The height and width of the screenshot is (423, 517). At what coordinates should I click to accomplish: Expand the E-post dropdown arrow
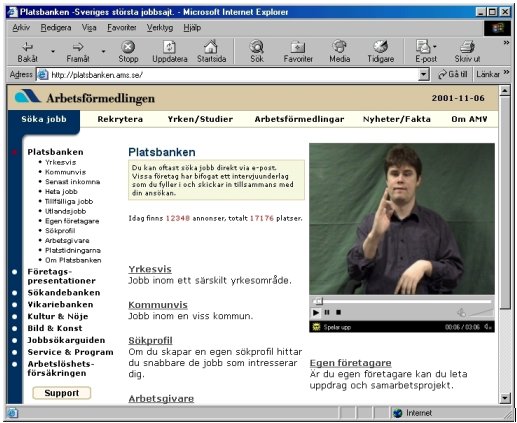point(434,46)
